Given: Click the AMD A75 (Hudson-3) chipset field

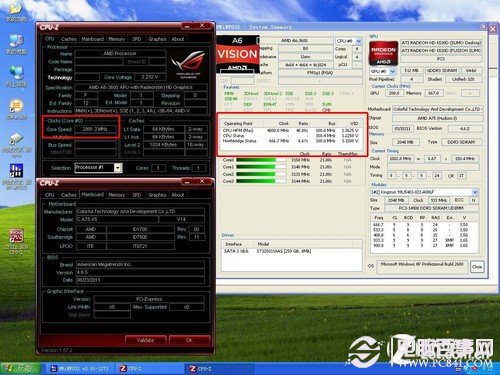Looking at the screenshot, I should 437,118.
